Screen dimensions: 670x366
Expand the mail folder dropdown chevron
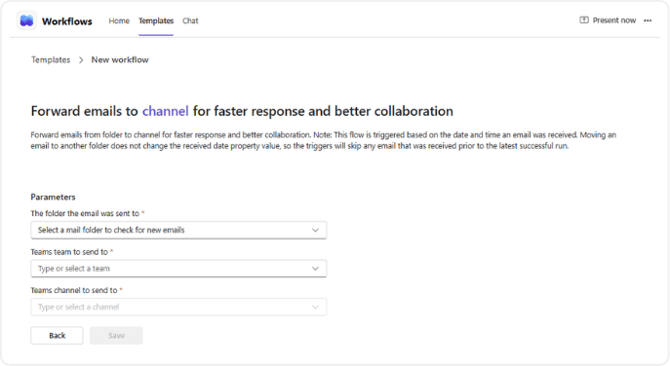click(315, 230)
